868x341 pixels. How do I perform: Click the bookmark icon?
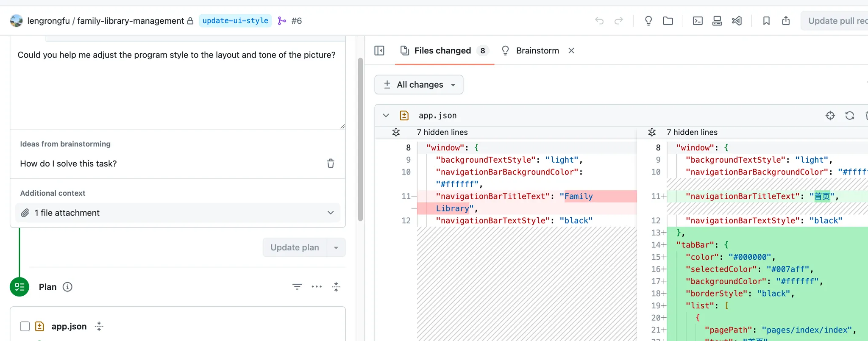coord(766,21)
